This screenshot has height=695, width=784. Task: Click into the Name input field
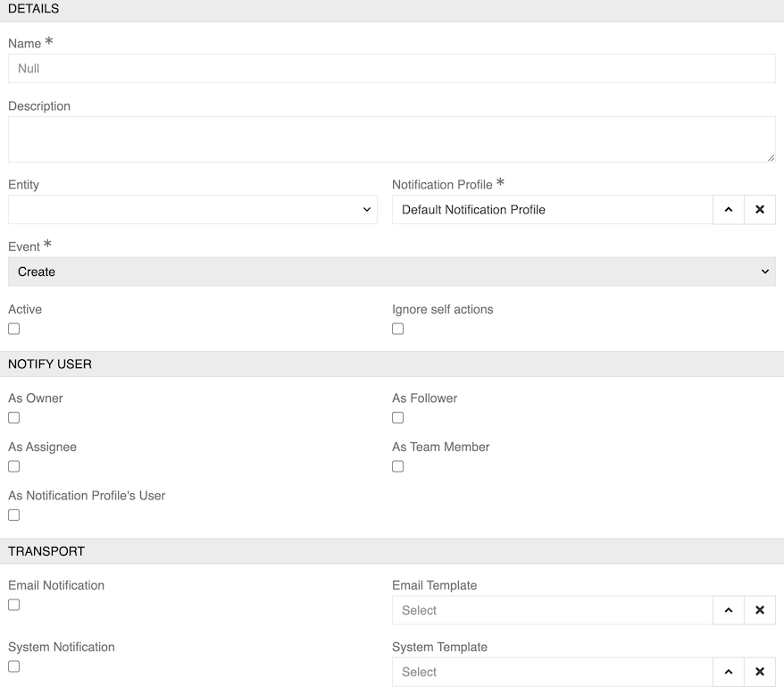click(391, 69)
